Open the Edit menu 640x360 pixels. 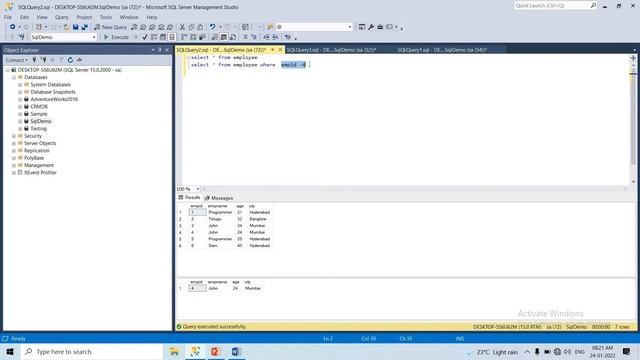pos(24,17)
